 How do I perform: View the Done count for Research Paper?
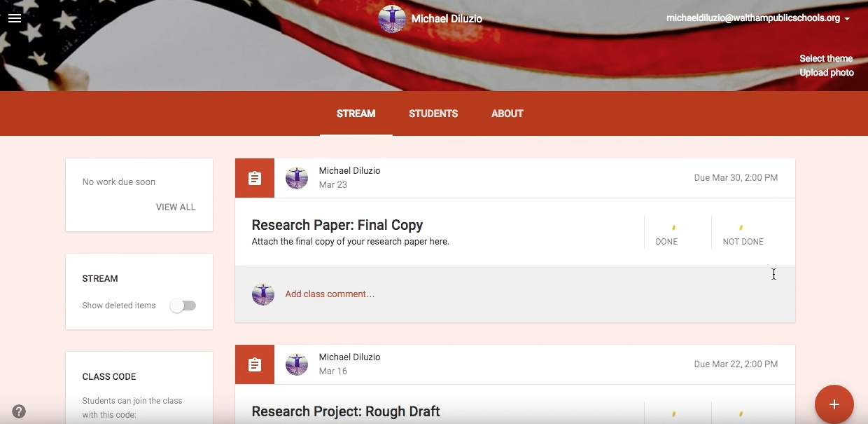point(667,233)
